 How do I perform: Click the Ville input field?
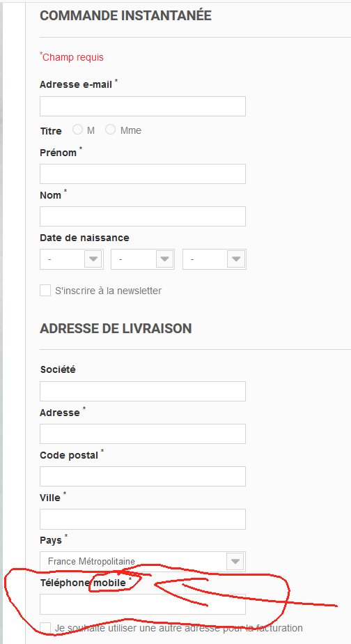click(143, 519)
